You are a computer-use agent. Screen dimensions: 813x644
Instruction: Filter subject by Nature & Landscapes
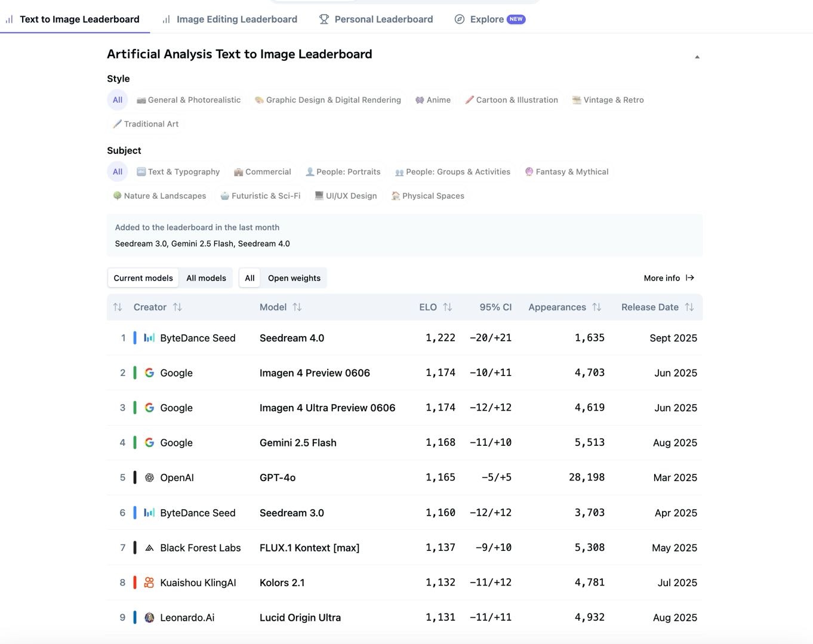point(159,196)
